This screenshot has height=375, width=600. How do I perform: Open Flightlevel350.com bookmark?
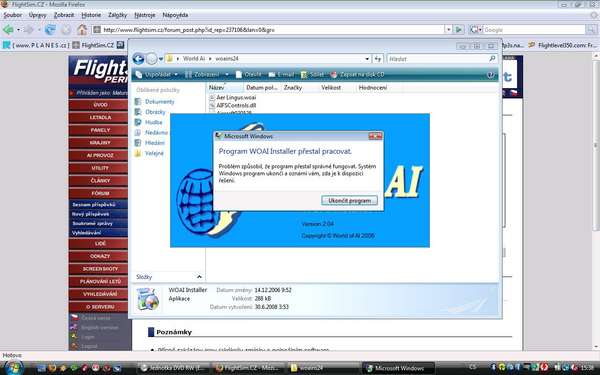click(562, 45)
